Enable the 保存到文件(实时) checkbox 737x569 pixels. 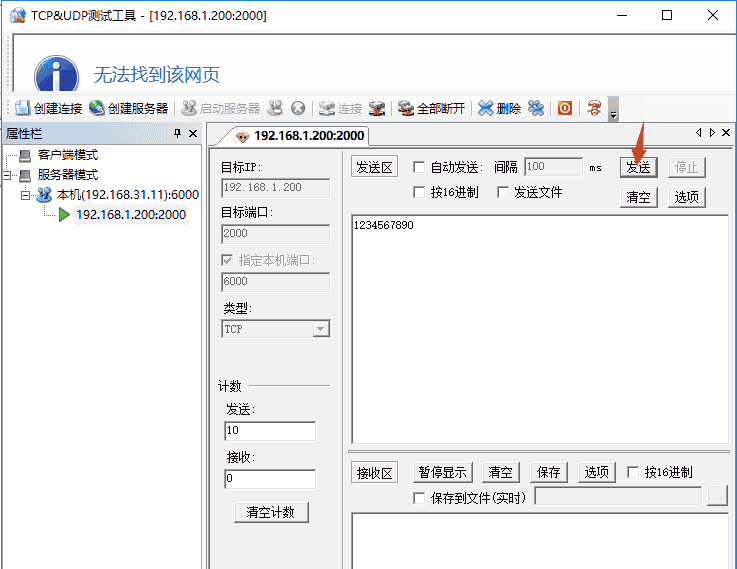click(419, 498)
